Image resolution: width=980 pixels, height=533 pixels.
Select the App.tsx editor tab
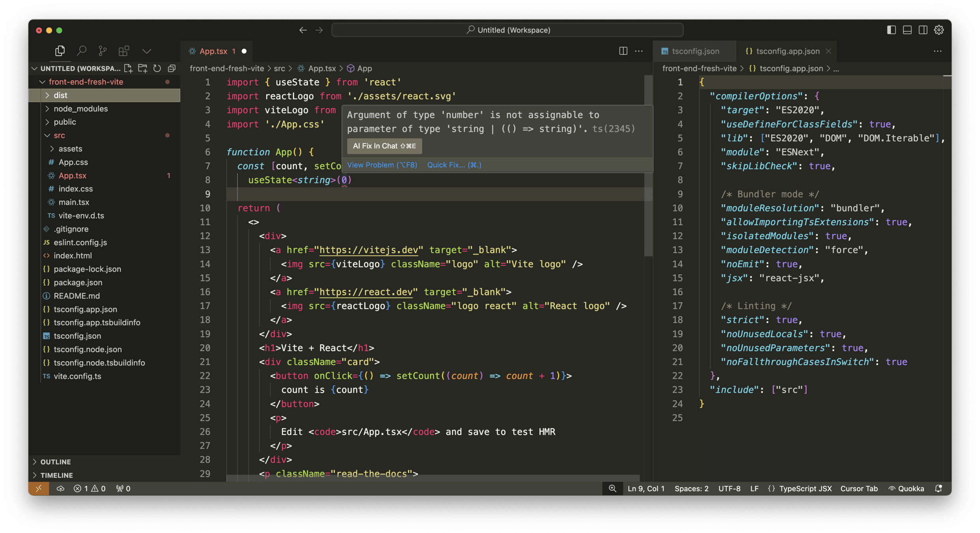coord(213,51)
